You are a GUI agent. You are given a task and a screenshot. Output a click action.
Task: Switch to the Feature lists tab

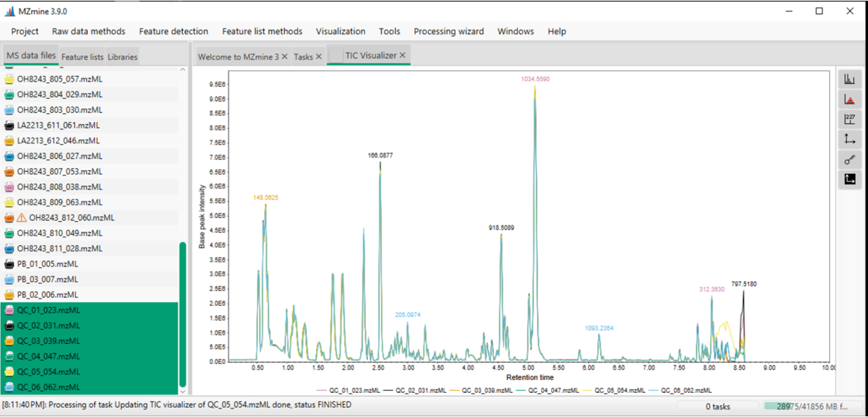(x=82, y=57)
